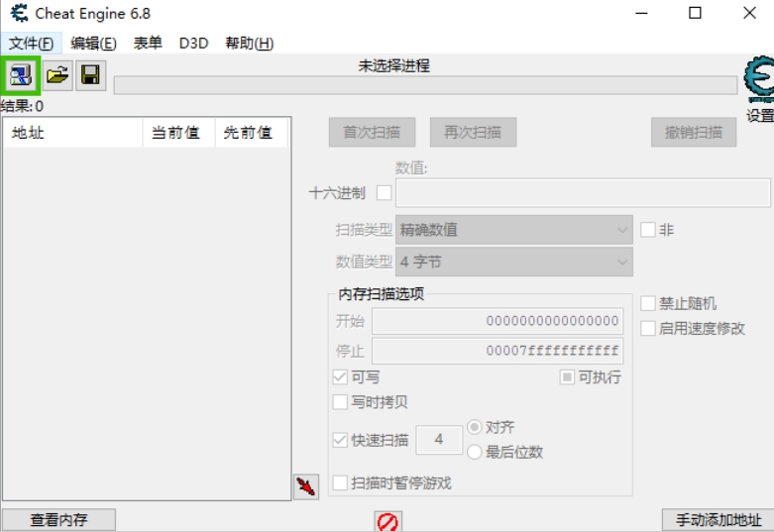This screenshot has height=532, width=774.
Task: Click Cheat Engine title bar icon
Action: pyautogui.click(x=19, y=13)
